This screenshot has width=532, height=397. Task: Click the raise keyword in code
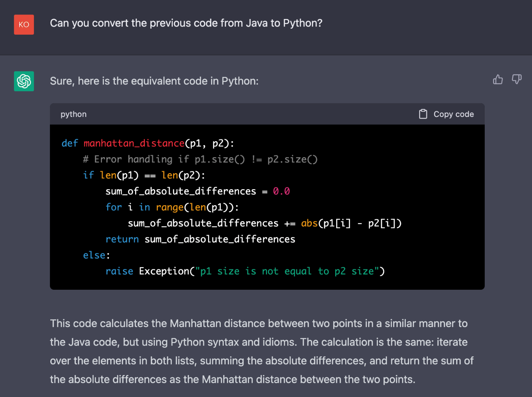coord(119,271)
